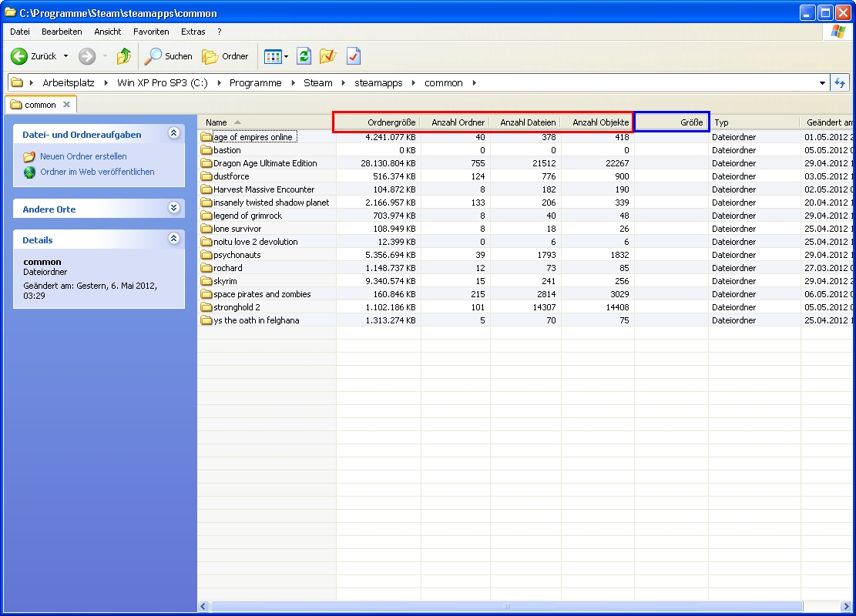Go up one folder level icon
Screen dimensions: 856x616
[x=124, y=56]
